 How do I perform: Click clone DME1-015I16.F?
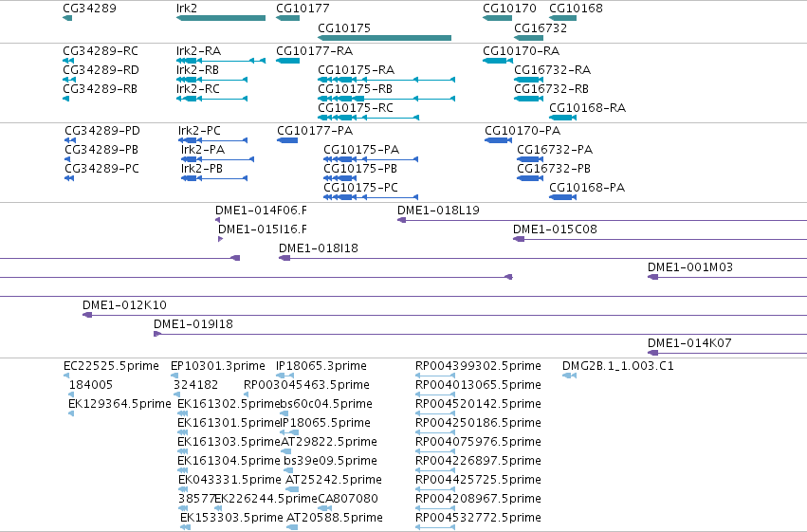coord(263,229)
